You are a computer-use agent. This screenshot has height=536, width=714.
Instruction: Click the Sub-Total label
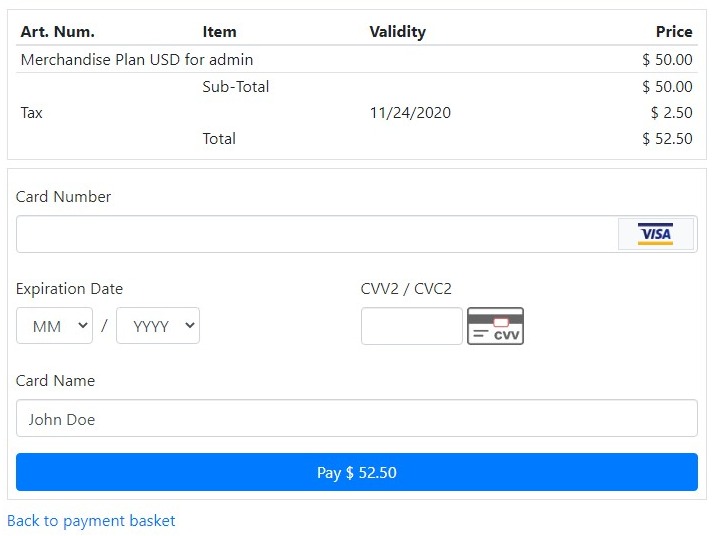click(x=236, y=87)
